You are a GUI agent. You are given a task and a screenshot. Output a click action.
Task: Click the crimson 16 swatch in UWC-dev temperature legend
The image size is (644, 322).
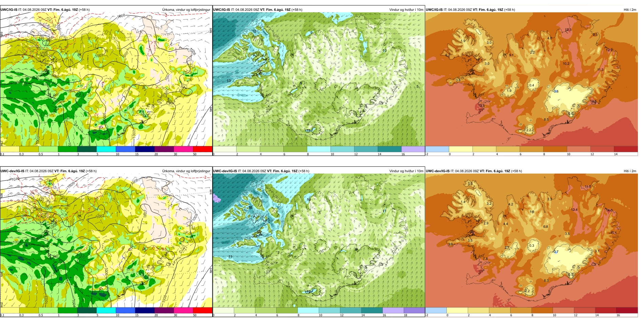tap(627, 310)
